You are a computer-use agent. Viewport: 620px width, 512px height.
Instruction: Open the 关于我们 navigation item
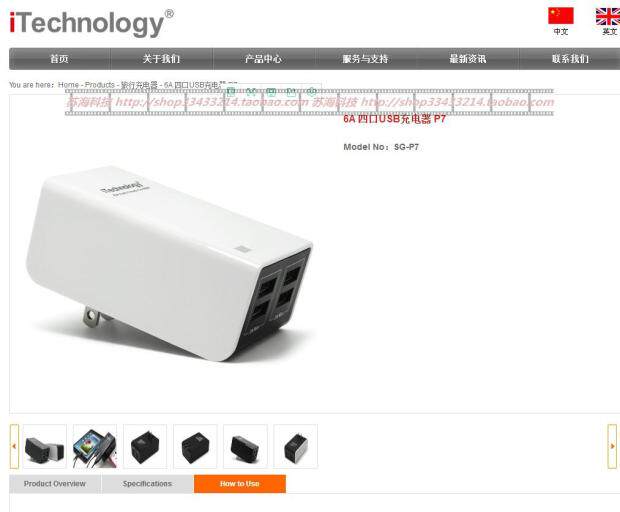161,59
